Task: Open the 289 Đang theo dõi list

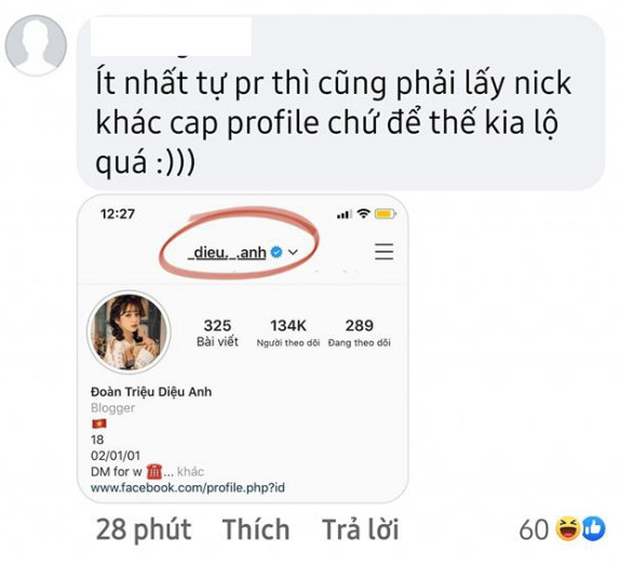Action: pos(359,333)
